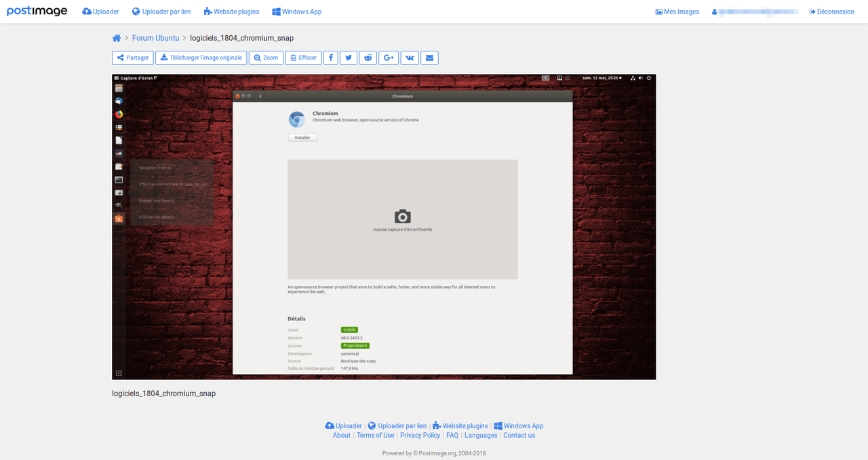
Task: Click the Postimage logo
Action: click(x=37, y=12)
